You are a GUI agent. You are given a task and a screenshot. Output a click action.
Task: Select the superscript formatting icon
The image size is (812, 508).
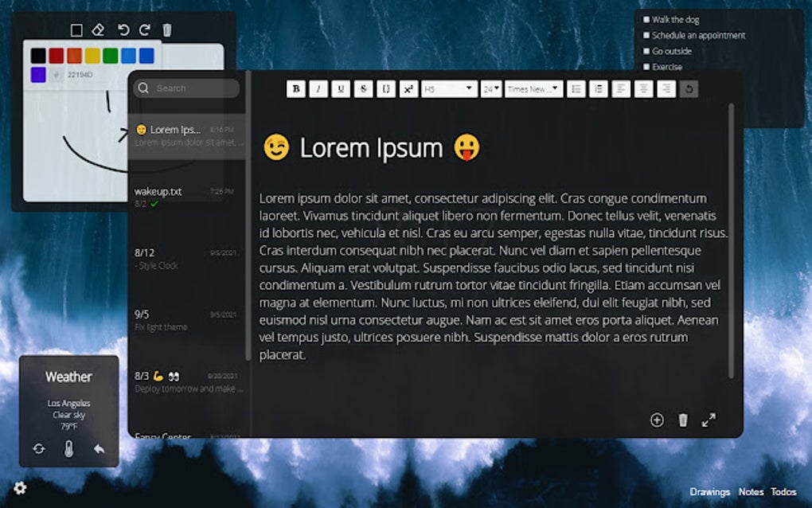coord(408,88)
